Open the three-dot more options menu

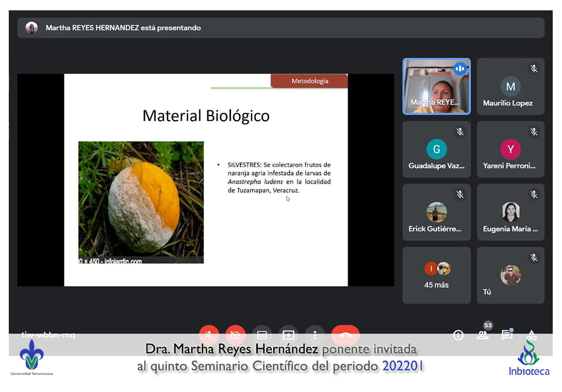pos(315,335)
